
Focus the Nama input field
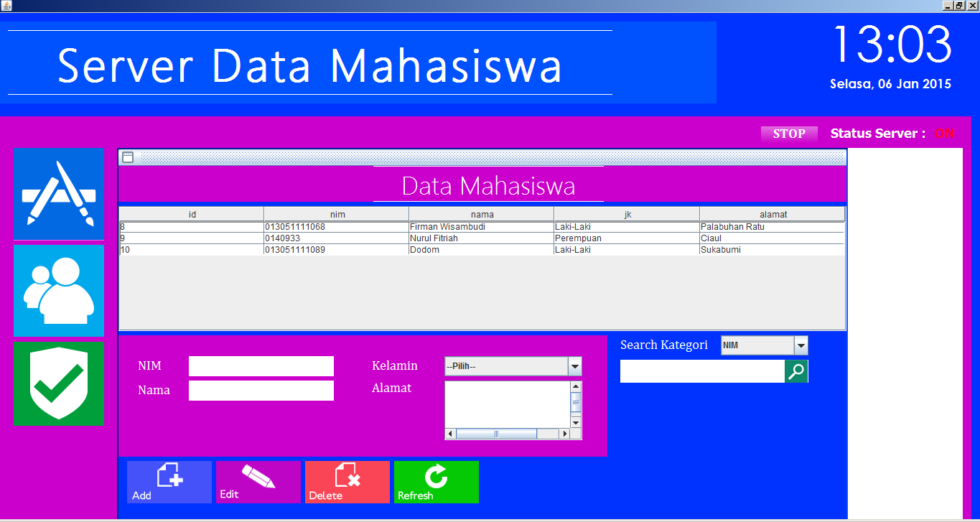261,391
